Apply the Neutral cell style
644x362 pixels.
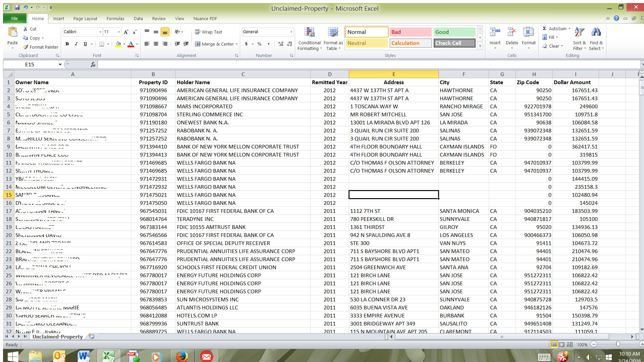366,43
